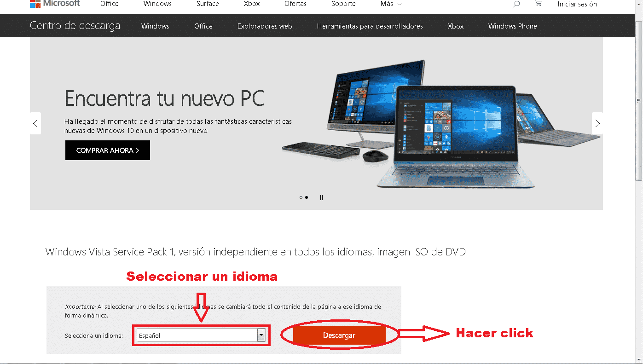The image size is (643, 364).
Task: Select the first carousel dot indicator
Action: (x=301, y=197)
